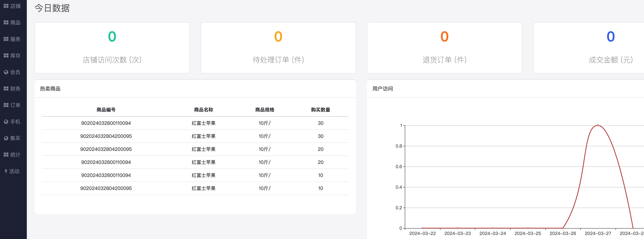
Task: Click the globe icon beside 会员
Action: point(6,72)
